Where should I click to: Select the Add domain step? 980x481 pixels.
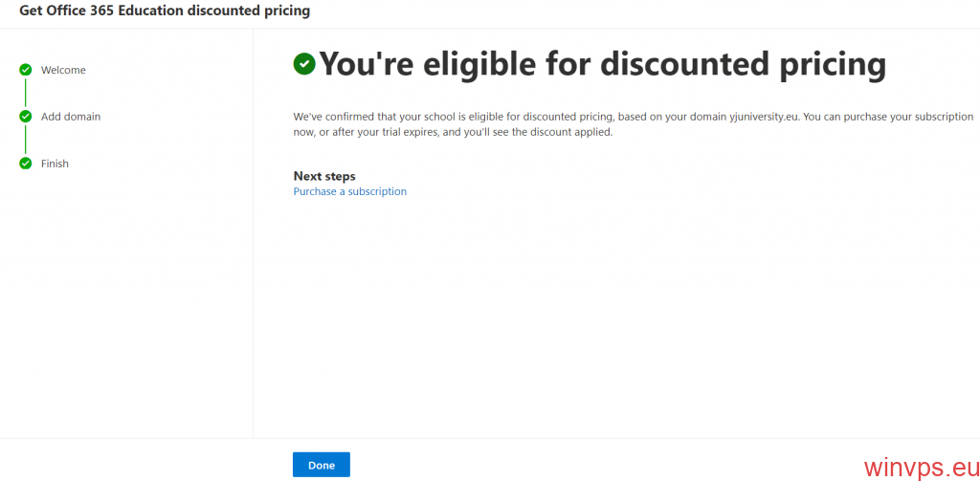pyautogui.click(x=71, y=117)
